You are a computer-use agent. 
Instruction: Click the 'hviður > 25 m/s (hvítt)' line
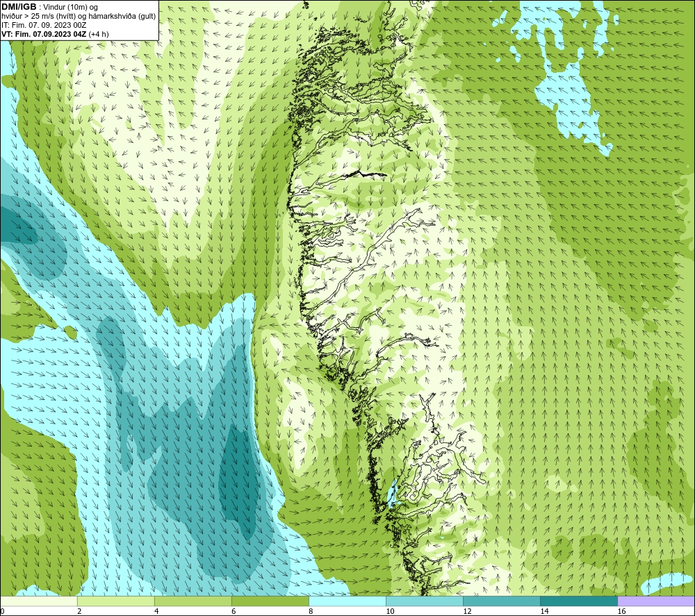tap(79, 17)
